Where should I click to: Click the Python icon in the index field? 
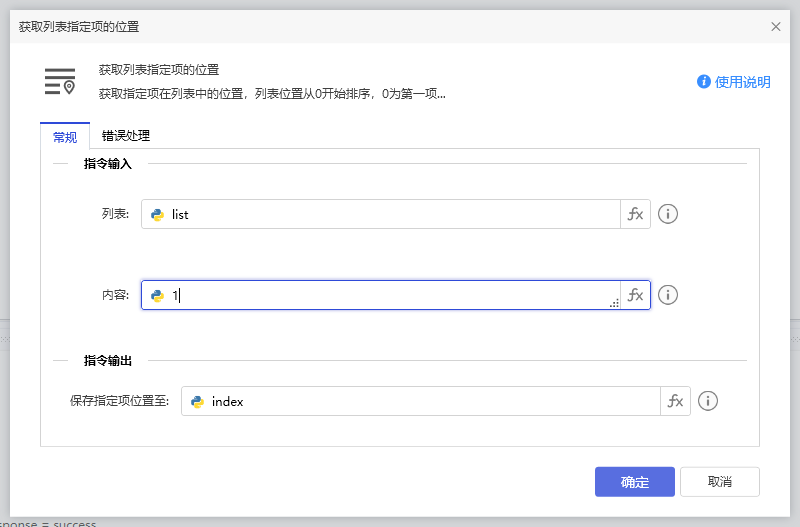click(x=197, y=401)
